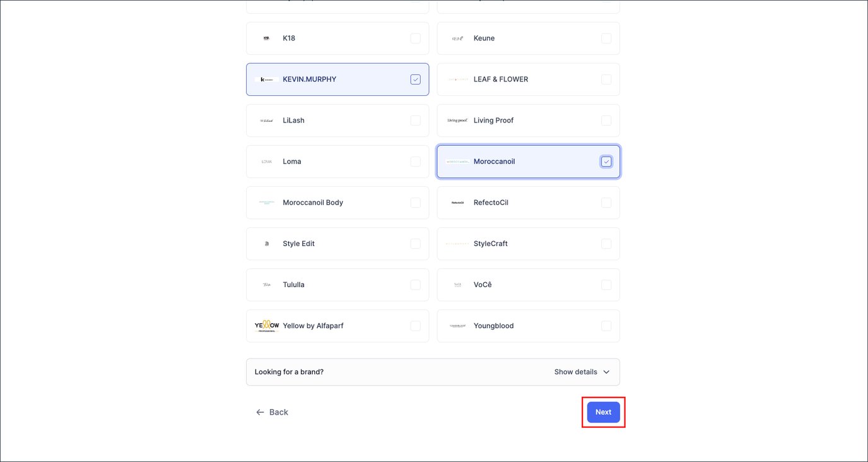868x462 pixels.
Task: Click the Next button
Action: tap(603, 412)
